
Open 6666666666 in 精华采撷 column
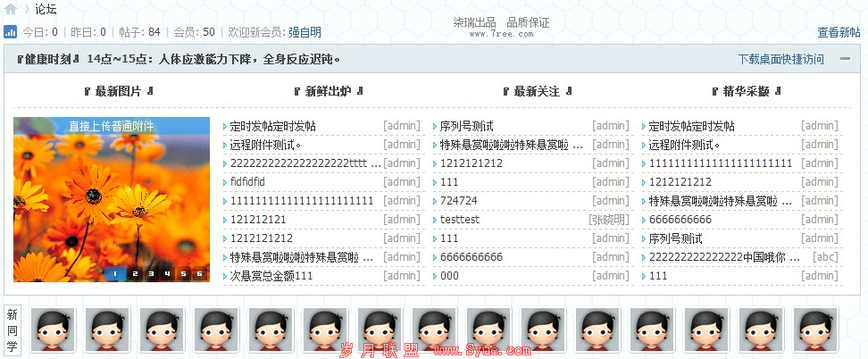pyautogui.click(x=680, y=220)
